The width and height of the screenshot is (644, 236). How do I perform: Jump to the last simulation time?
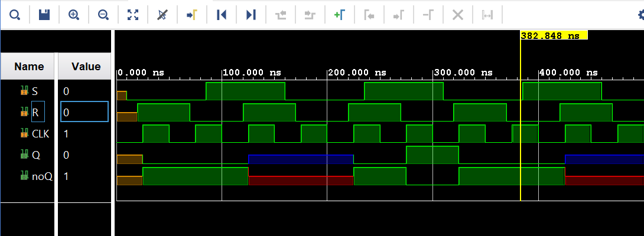coord(251,15)
